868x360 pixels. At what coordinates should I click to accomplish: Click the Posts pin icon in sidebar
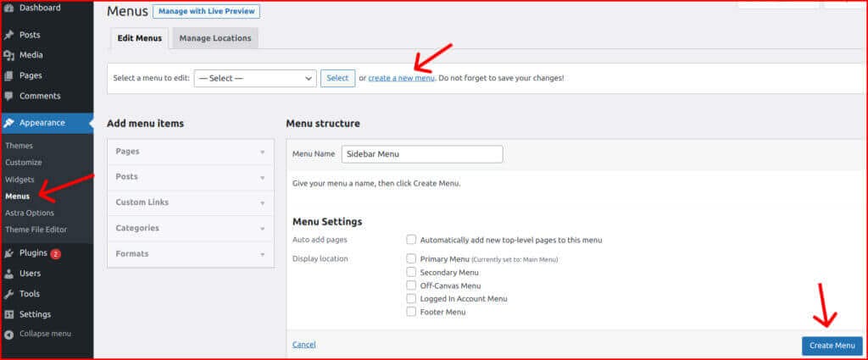tap(8, 35)
